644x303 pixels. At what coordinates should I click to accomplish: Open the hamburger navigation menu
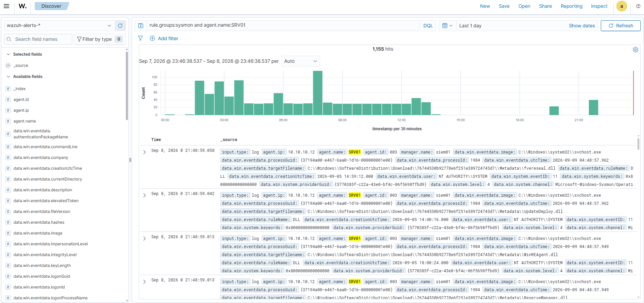tap(6, 6)
